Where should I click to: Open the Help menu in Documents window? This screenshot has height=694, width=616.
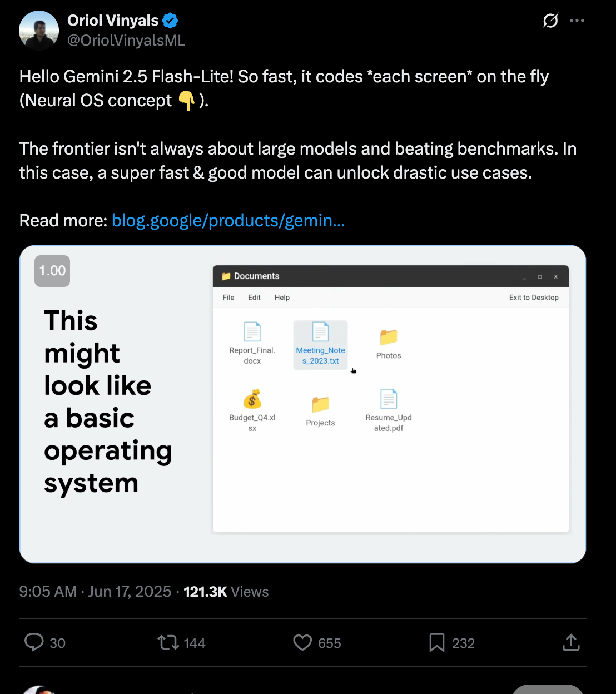coord(282,298)
